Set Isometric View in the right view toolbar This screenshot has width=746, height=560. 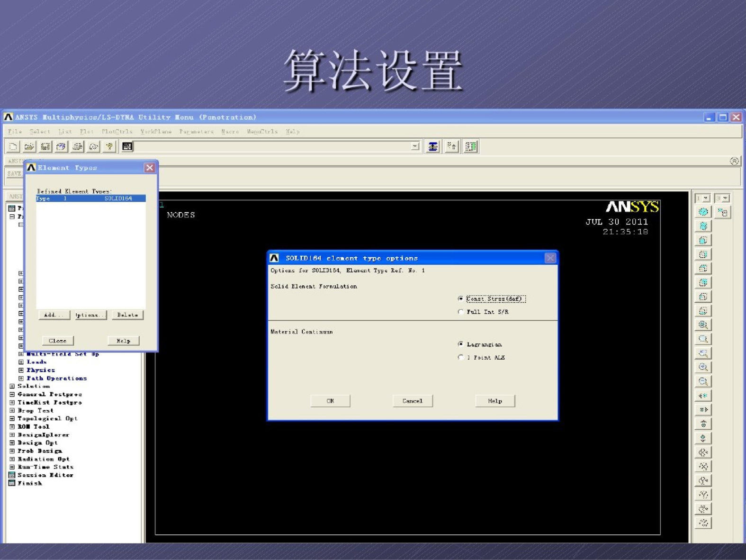[x=703, y=212]
